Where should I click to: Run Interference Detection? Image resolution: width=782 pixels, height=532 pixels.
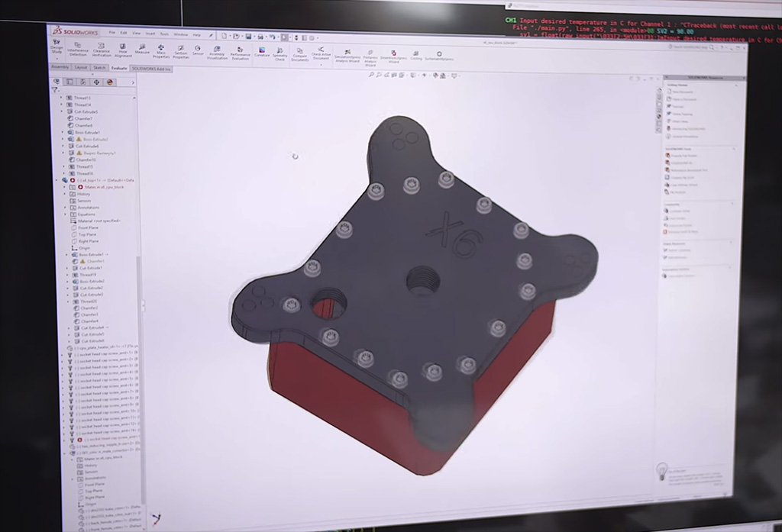(x=78, y=49)
